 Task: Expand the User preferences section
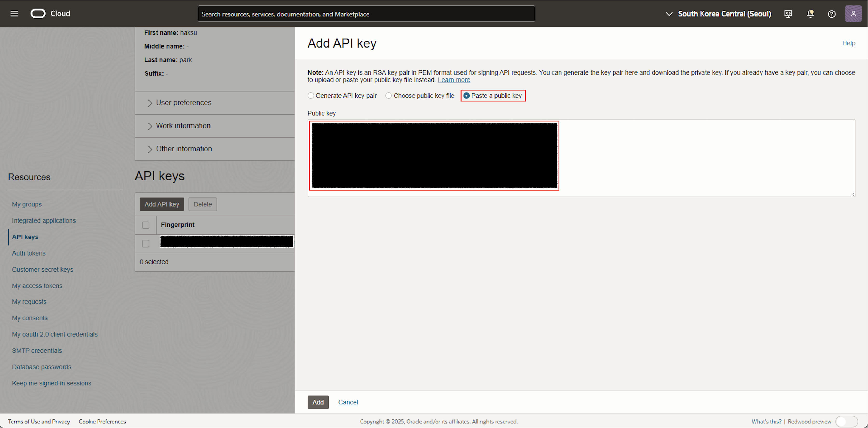[183, 103]
